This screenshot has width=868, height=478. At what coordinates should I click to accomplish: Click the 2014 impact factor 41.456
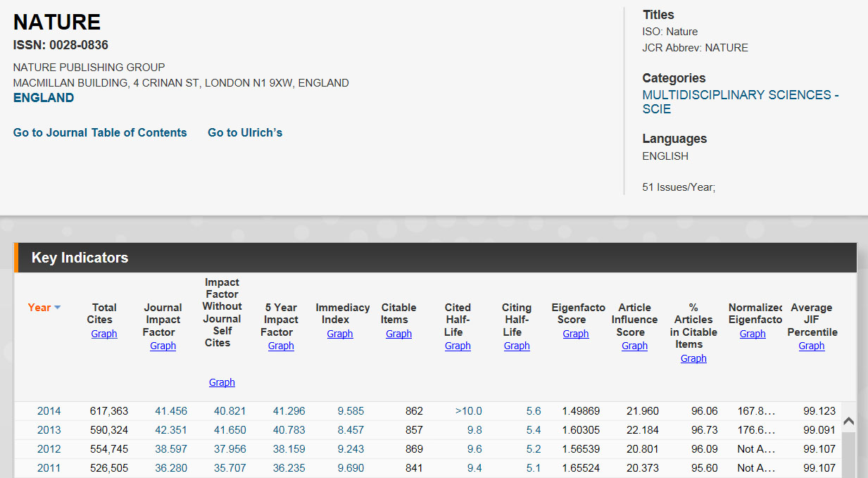(171, 411)
